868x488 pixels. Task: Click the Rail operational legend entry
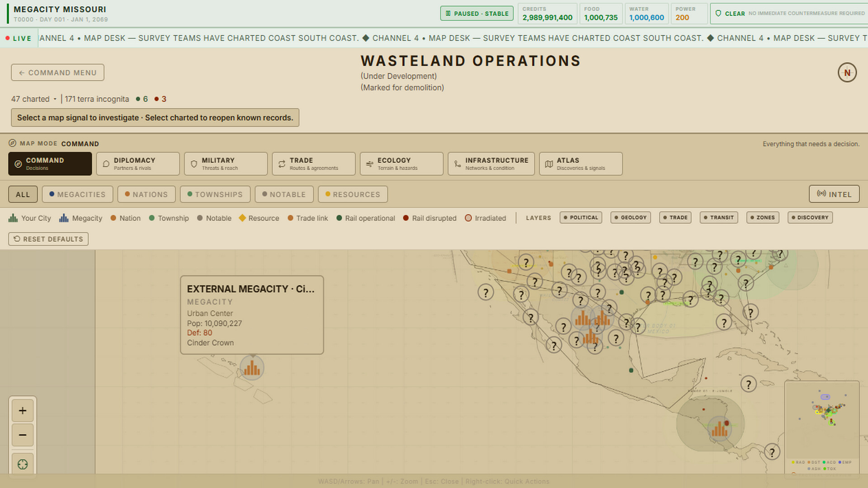pos(366,218)
